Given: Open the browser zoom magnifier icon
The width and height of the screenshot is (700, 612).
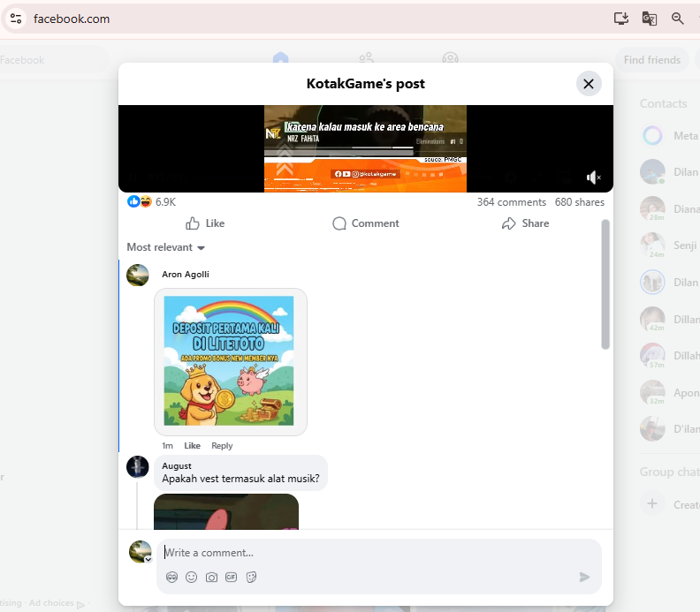Looking at the screenshot, I should [x=678, y=19].
